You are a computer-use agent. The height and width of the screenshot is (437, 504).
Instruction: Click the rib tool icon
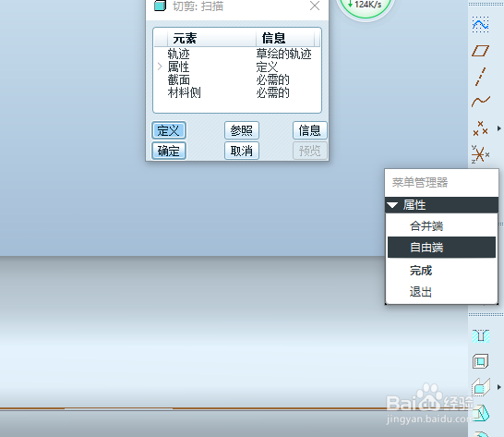pos(481,387)
